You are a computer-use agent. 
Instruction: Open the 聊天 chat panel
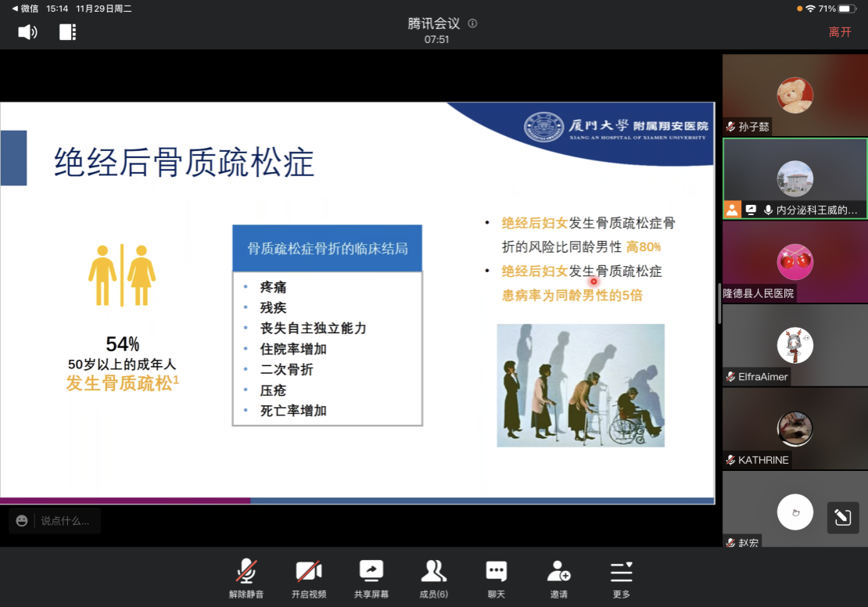[x=497, y=578]
